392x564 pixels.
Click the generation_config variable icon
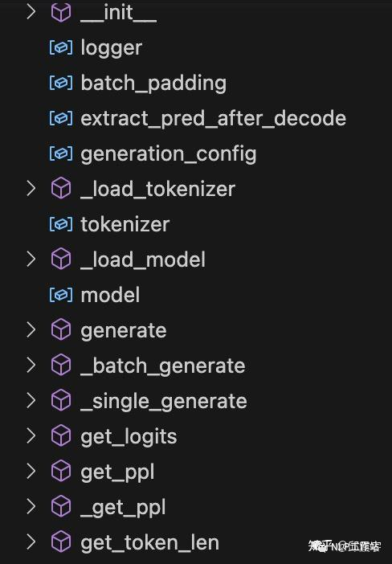61,153
